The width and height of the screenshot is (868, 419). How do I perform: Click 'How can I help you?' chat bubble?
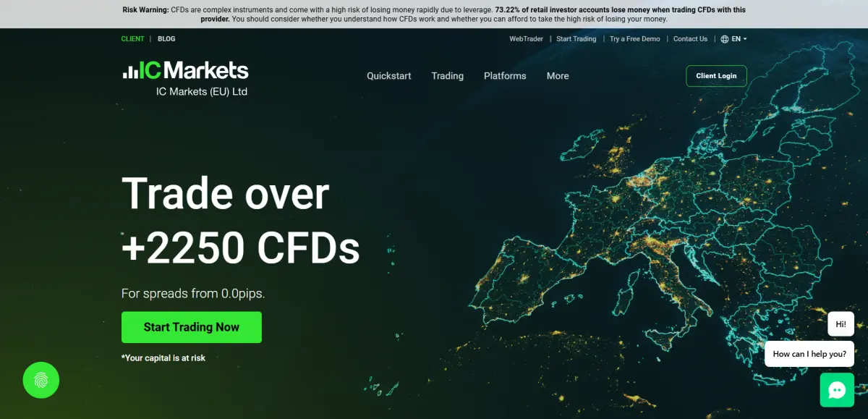809,354
